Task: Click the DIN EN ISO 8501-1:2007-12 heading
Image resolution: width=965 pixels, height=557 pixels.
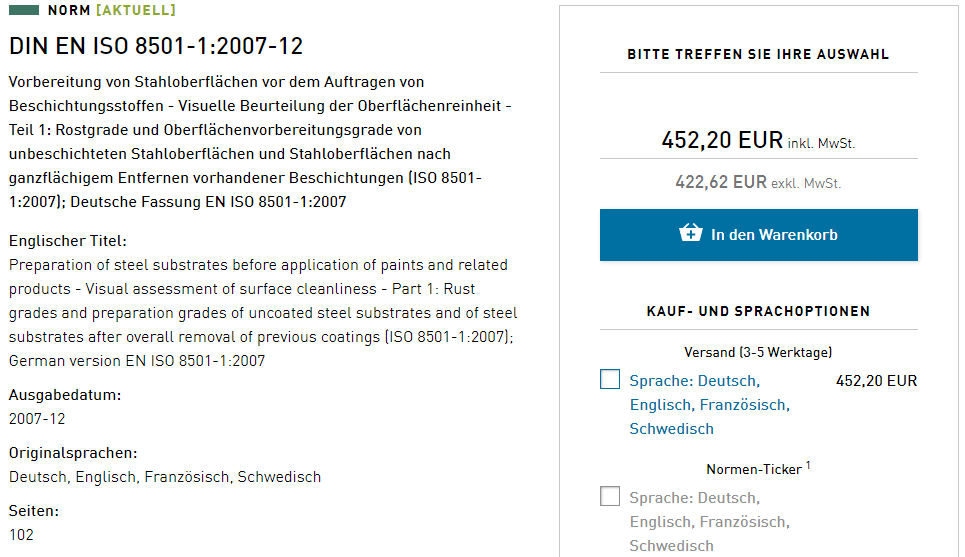Action: pyautogui.click(x=156, y=46)
